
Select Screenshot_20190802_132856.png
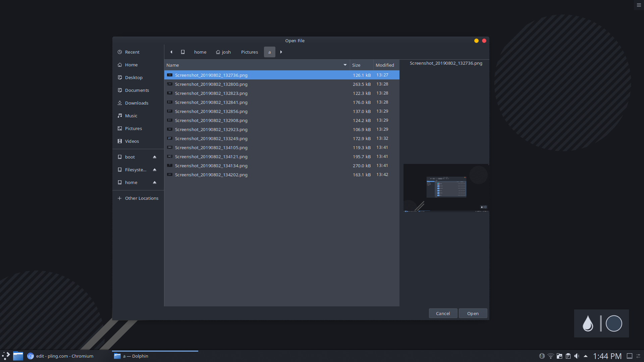pyautogui.click(x=282, y=111)
